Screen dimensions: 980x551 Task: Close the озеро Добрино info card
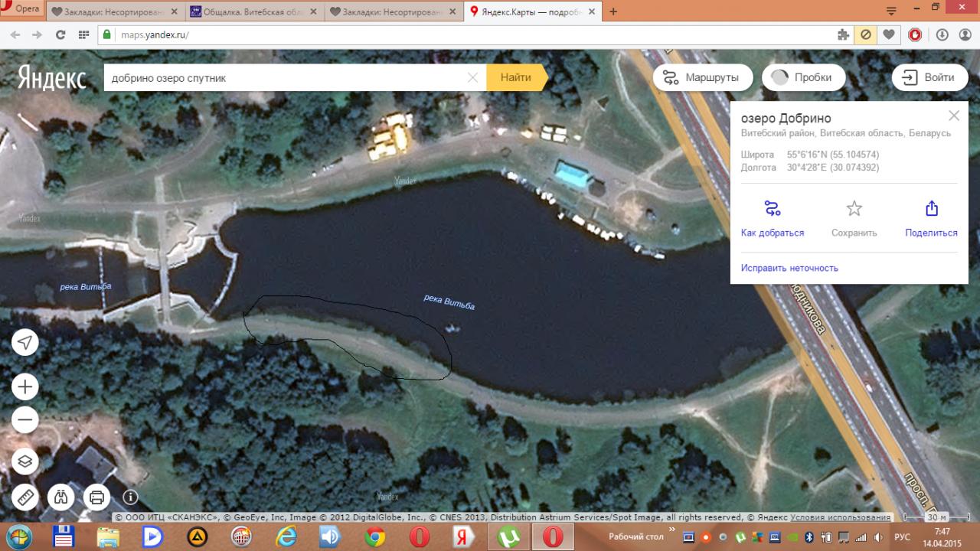pyautogui.click(x=953, y=116)
